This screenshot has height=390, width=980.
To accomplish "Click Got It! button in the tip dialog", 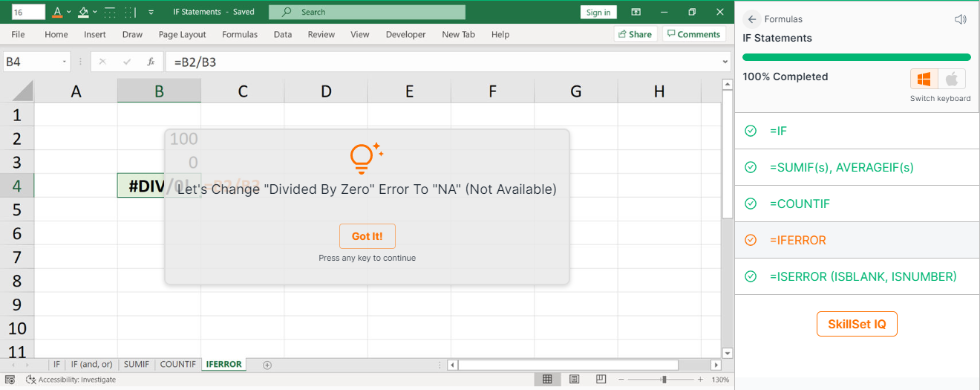I will click(x=367, y=236).
